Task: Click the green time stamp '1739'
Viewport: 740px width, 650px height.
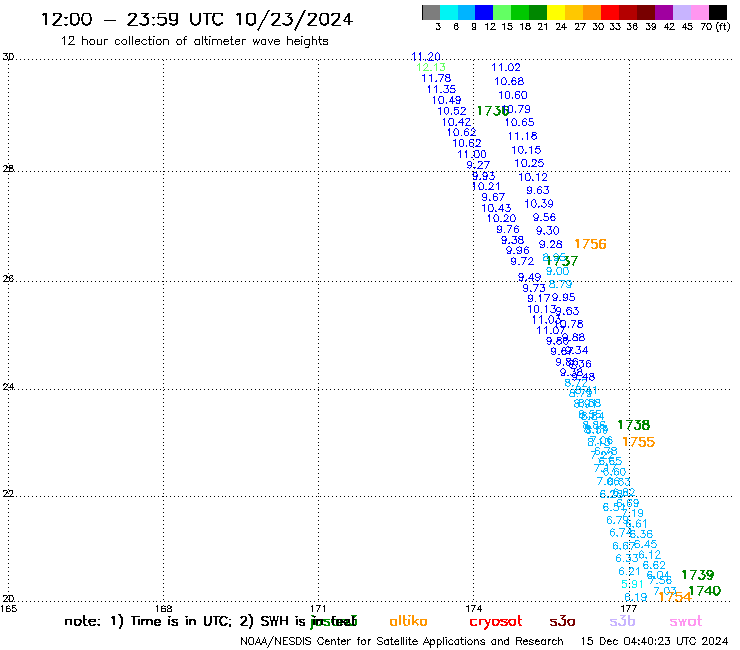Action: point(698,575)
